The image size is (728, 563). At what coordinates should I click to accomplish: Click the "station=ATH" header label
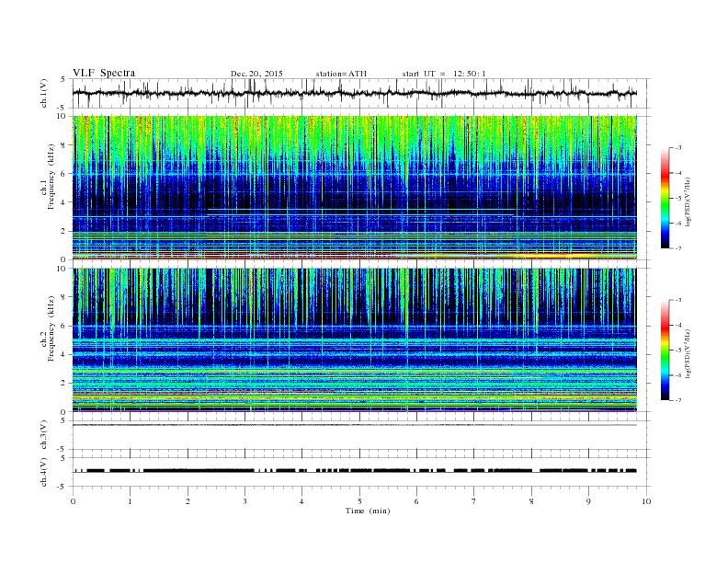point(341,74)
